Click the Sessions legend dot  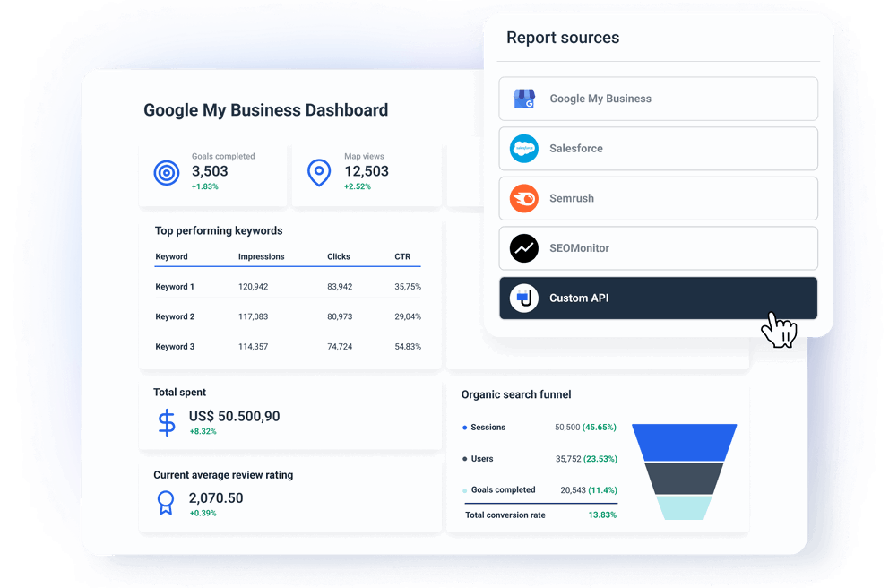click(x=467, y=428)
